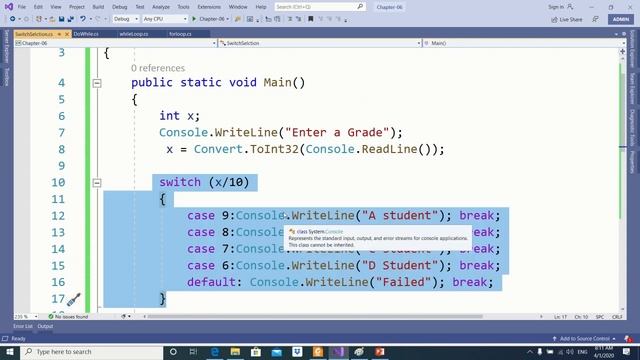Click the ENG language indicator in the system tray
Viewport: 640px width, 360px height.
point(582,352)
